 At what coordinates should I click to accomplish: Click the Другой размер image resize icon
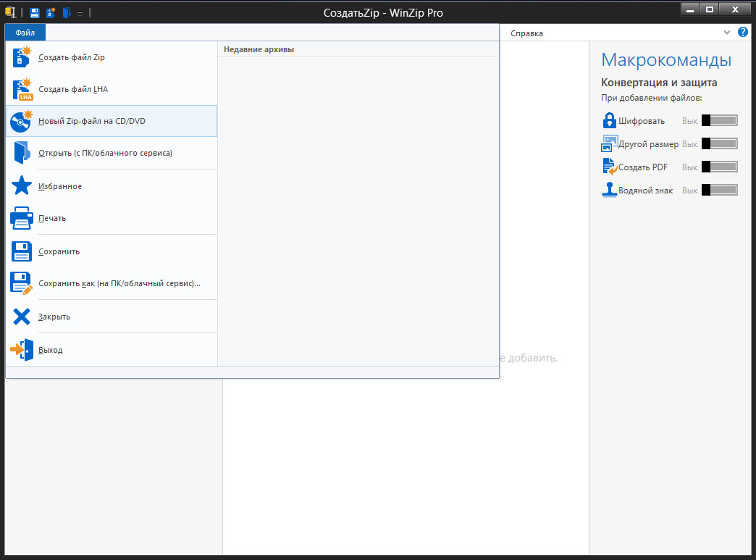pos(610,143)
